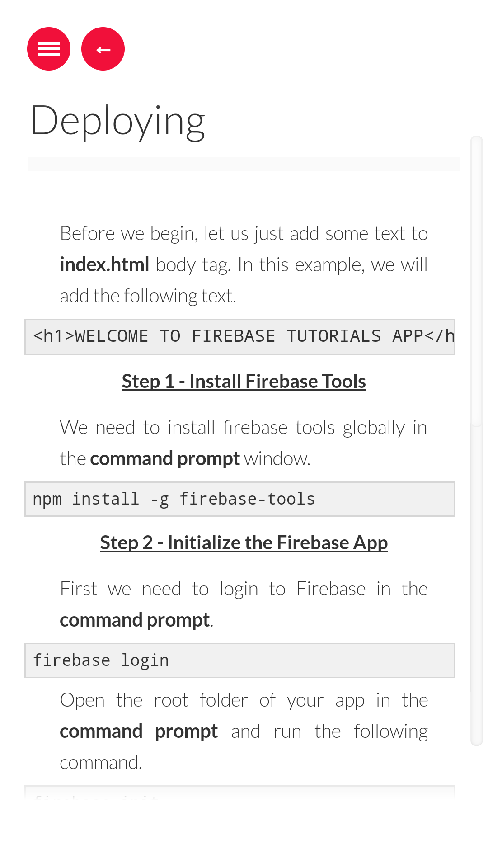488x868 pixels.
Task: Click the npm install -g firebase-tools code box
Action: click(x=240, y=499)
